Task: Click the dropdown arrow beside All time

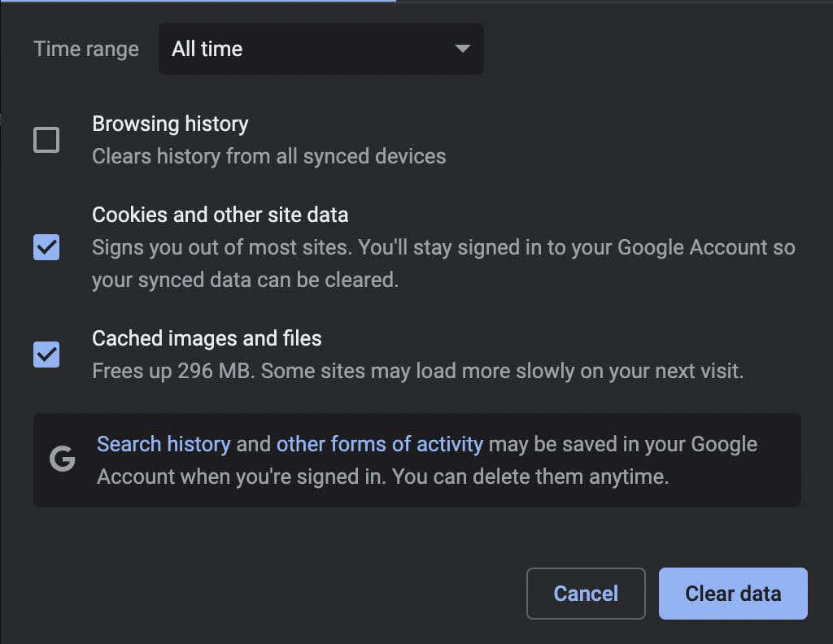Action: 462,49
